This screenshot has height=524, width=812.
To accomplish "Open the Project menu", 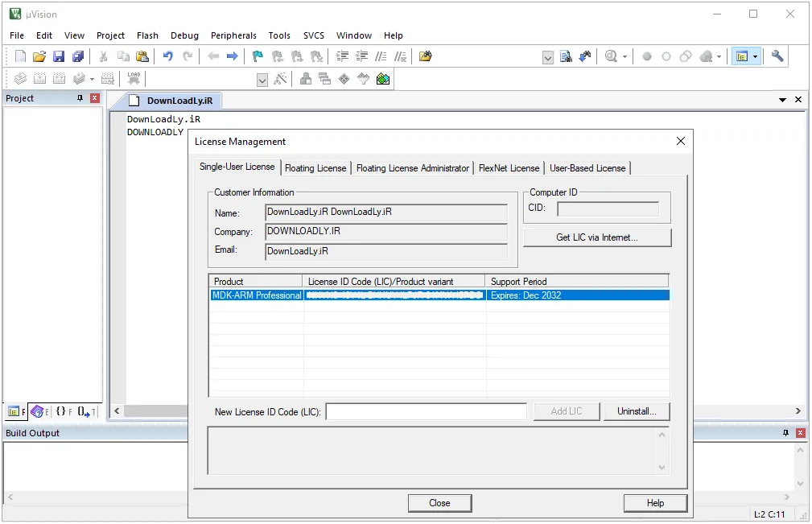I will click(x=110, y=35).
